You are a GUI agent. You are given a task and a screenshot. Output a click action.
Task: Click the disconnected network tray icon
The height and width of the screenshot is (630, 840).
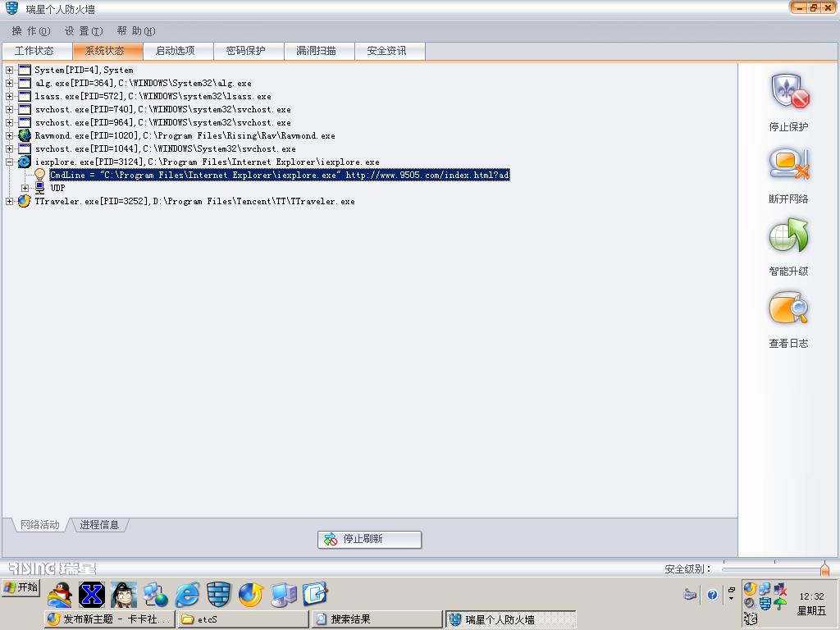781,589
